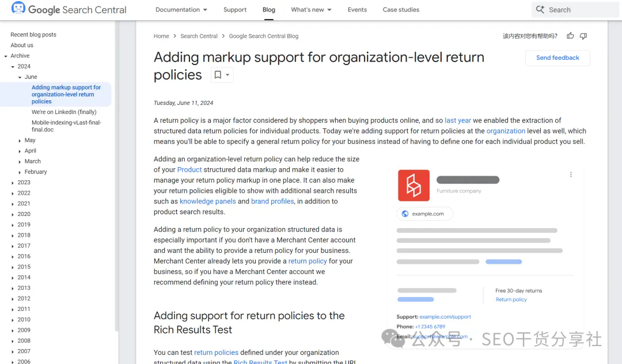
Task: Expand the 2019 archive year
Action: 13,225
